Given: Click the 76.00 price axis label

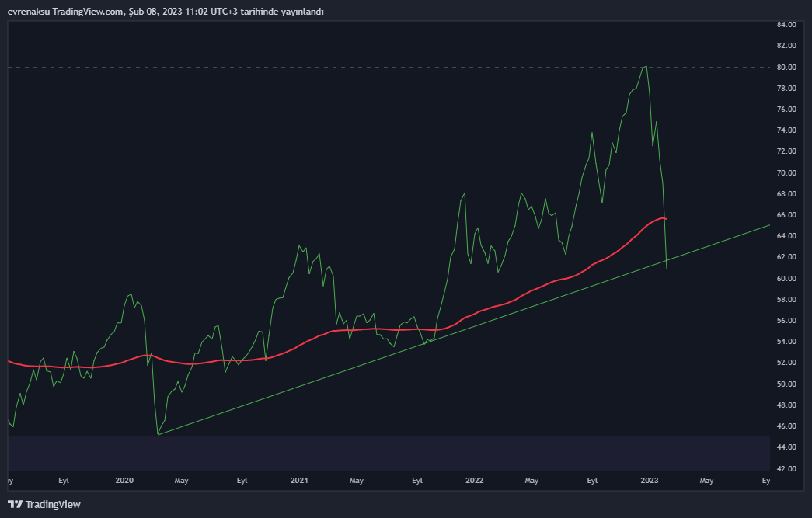Looking at the screenshot, I should [x=786, y=110].
